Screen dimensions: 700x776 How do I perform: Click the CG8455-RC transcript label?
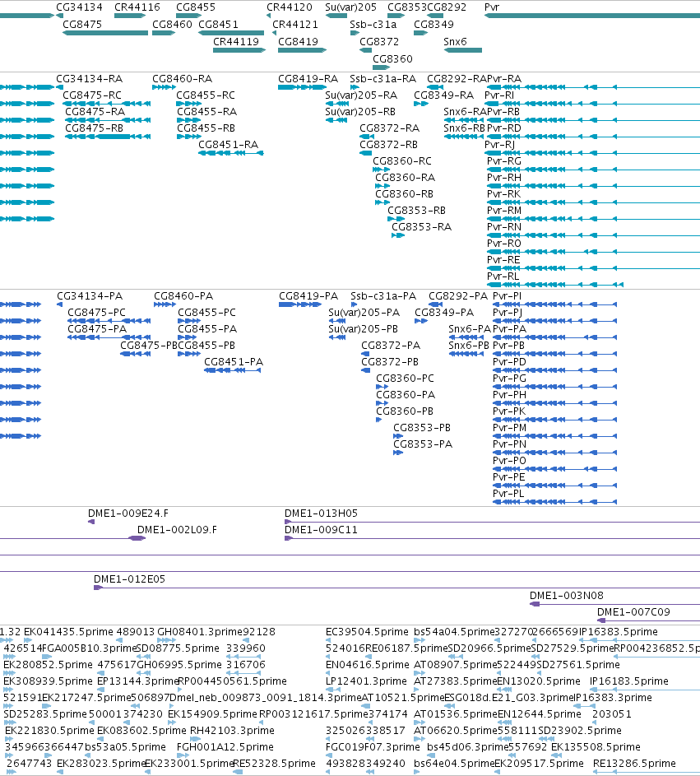pos(206,95)
